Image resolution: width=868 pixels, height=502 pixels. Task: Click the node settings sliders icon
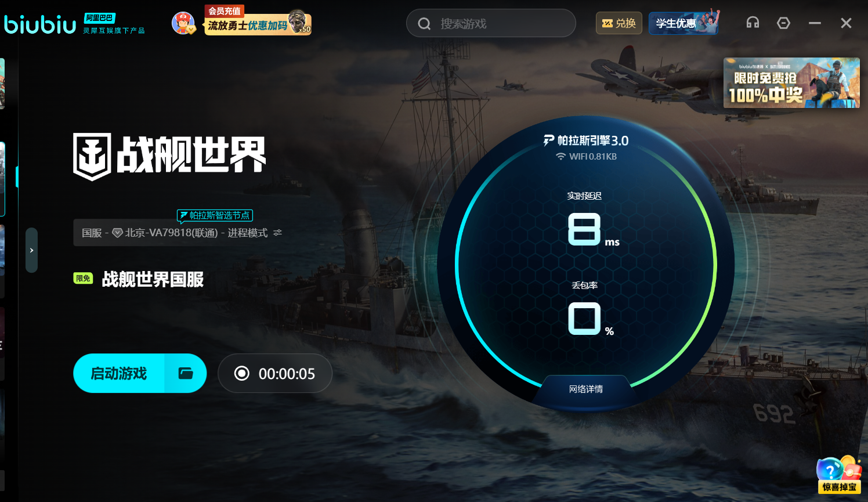[278, 233]
